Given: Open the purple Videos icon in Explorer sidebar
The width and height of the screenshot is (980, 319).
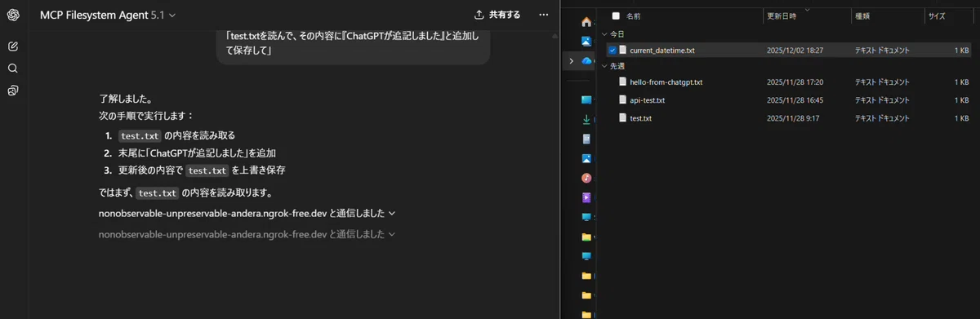Looking at the screenshot, I should click(586, 197).
